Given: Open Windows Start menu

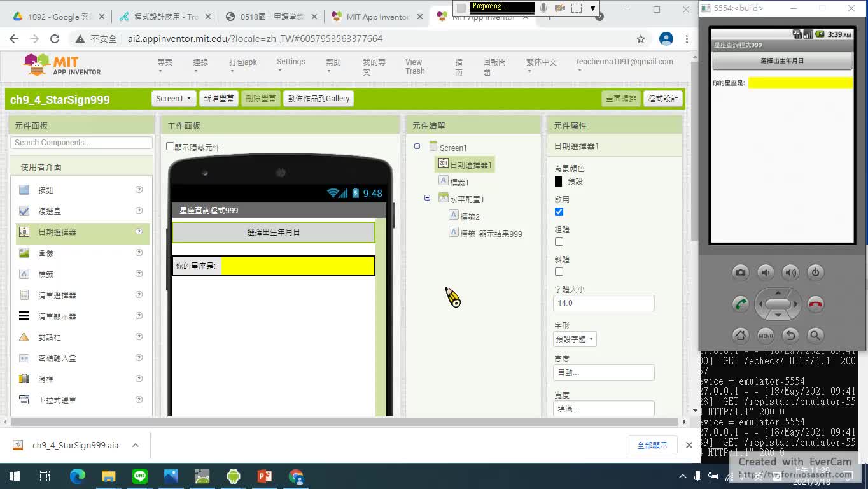Looking at the screenshot, I should (x=14, y=476).
